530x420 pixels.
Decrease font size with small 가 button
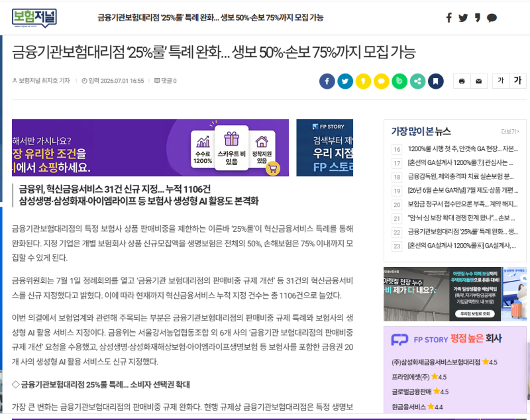501,81
